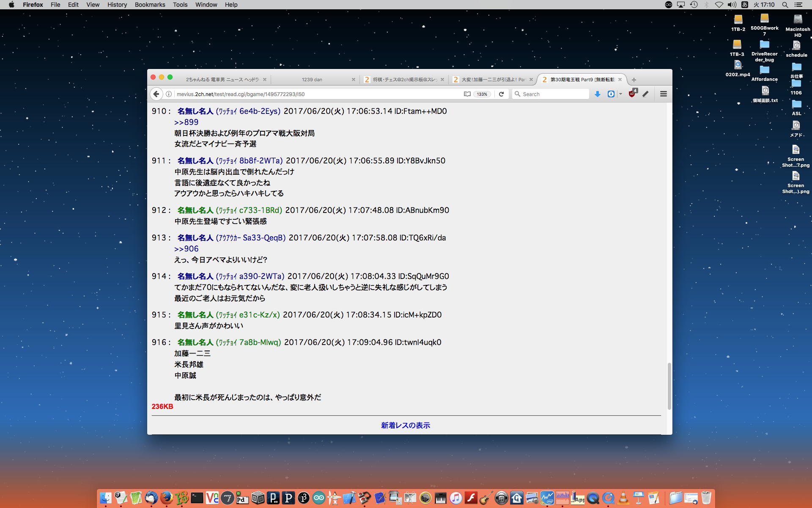Open the volume control in menu bar
Image resolution: width=812 pixels, height=508 pixels.
pyautogui.click(x=732, y=5)
